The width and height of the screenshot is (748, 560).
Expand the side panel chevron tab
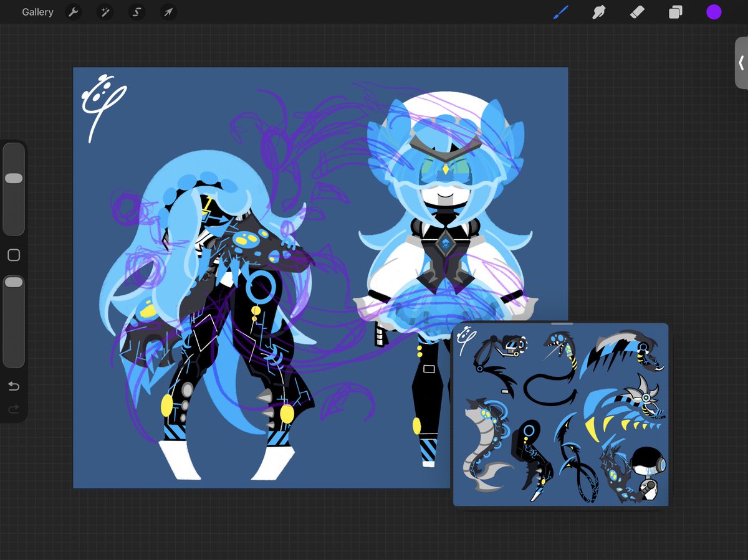tap(741, 63)
